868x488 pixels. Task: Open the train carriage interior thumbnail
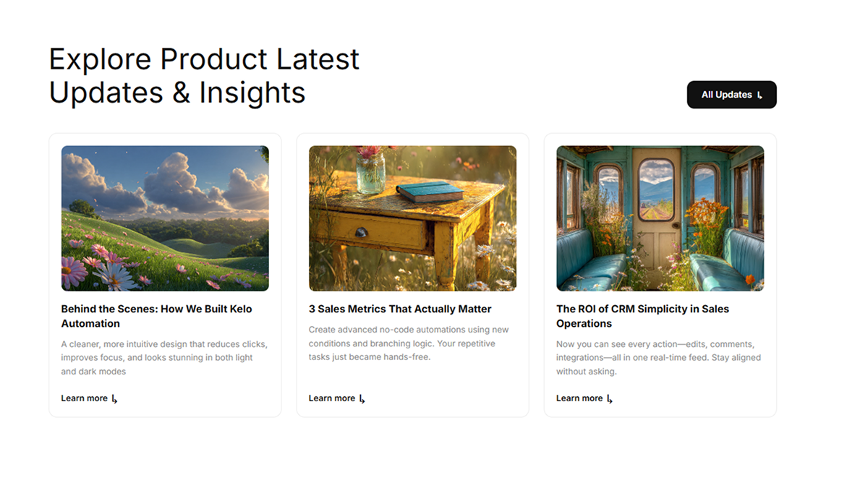click(660, 218)
